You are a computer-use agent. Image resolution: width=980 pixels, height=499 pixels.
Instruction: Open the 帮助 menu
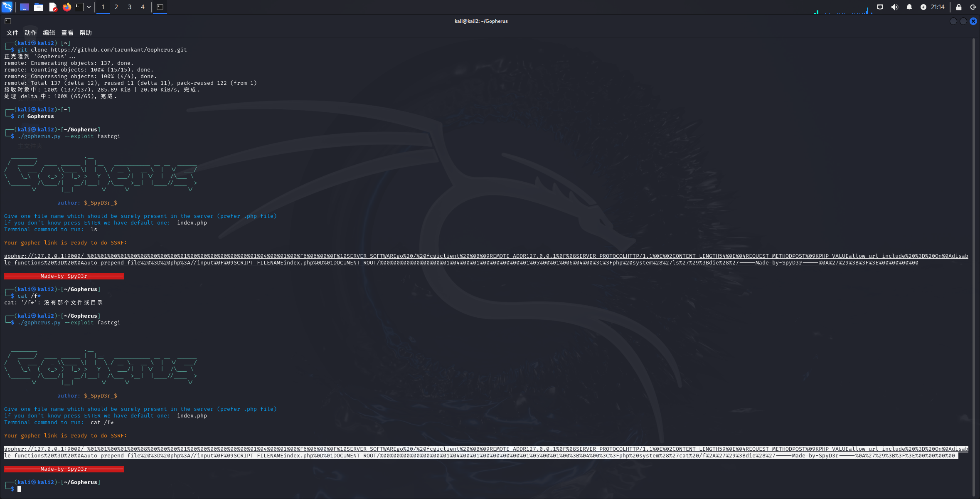point(85,32)
